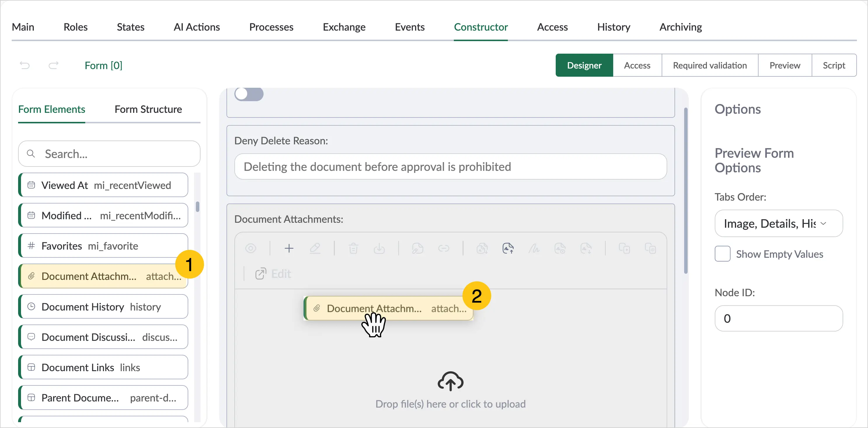Open the Exchange tab

point(344,27)
